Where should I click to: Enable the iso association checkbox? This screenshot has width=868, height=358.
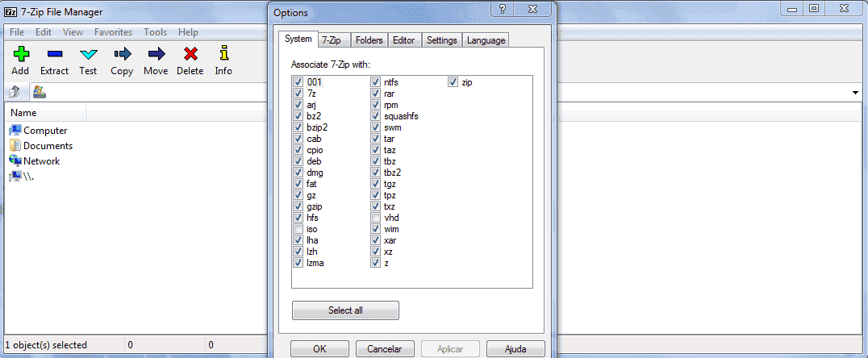click(298, 229)
